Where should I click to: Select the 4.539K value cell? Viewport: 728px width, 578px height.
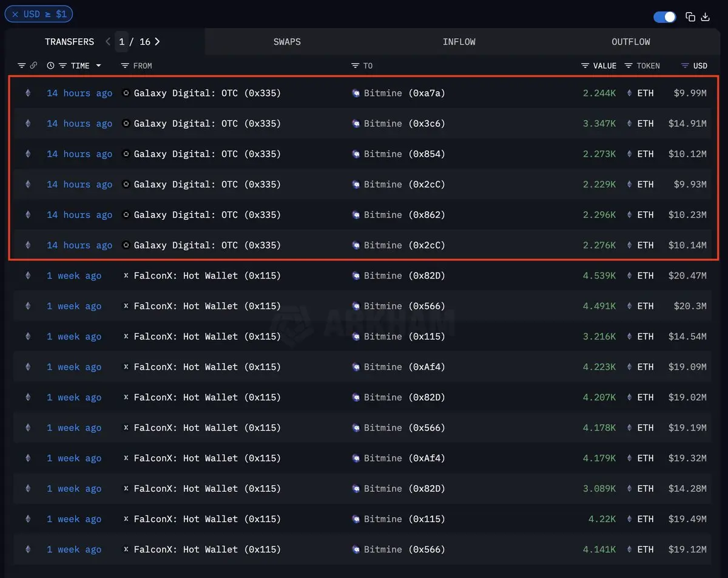[599, 276]
